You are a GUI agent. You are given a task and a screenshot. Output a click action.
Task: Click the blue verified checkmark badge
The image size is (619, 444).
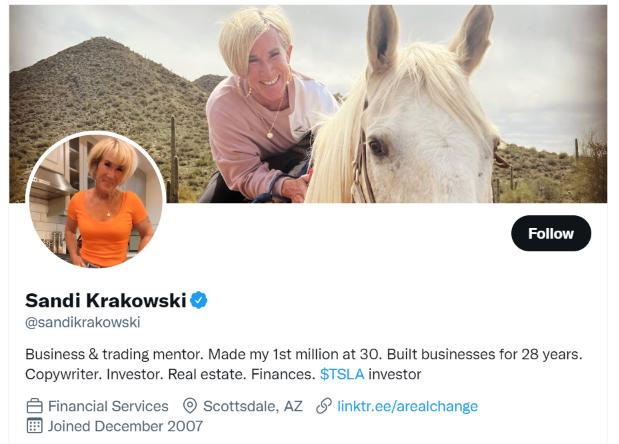pos(199,300)
